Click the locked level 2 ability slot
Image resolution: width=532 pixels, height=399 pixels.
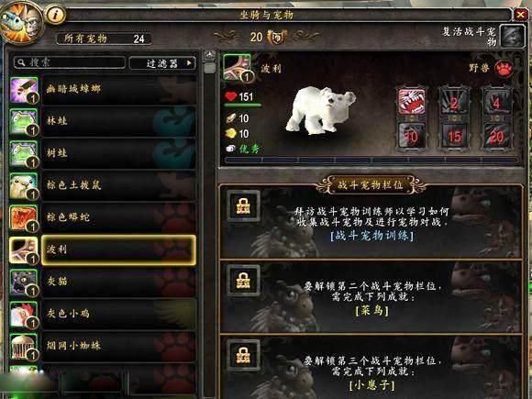(454, 102)
